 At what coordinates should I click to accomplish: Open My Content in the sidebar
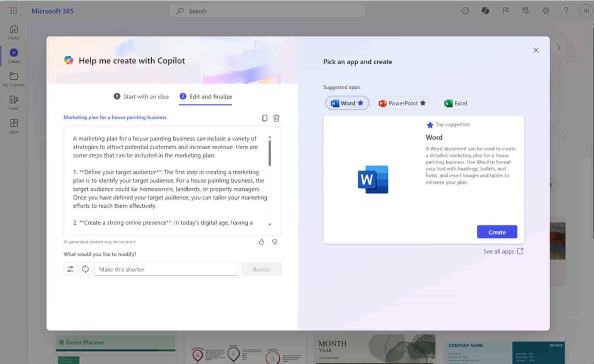[x=14, y=79]
